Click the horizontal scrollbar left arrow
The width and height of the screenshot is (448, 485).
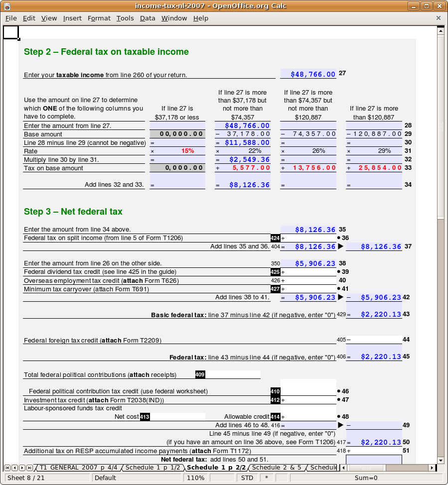pos(343,468)
